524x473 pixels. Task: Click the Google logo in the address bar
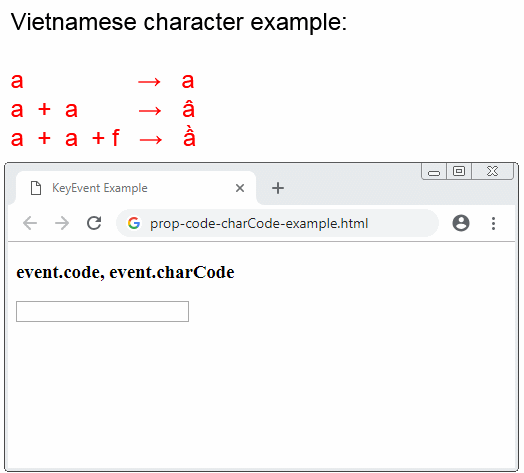134,223
